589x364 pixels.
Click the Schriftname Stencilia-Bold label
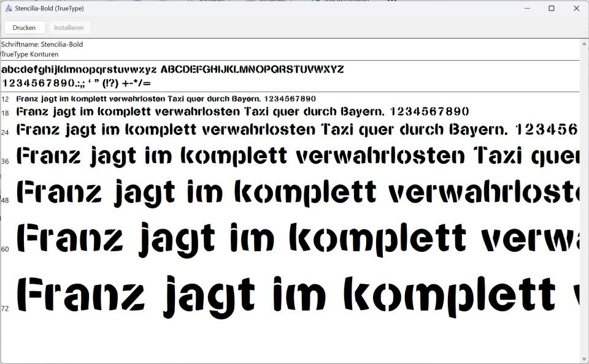[43, 44]
